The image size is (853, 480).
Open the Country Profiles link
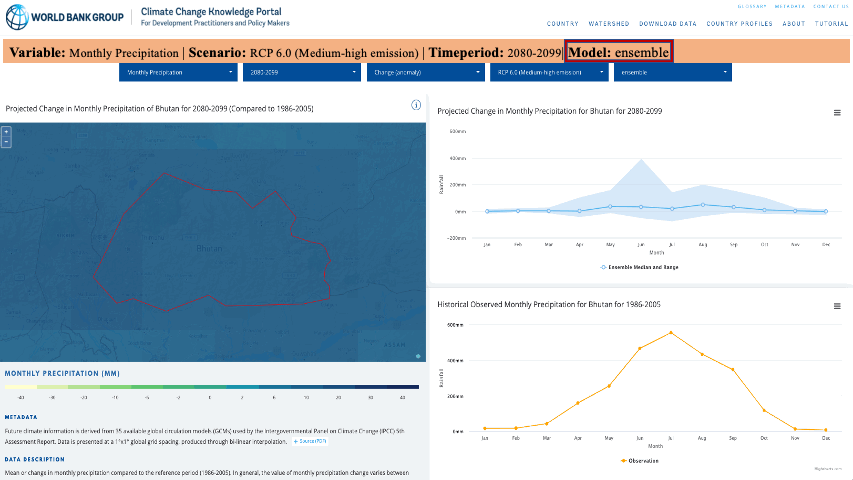coord(739,23)
